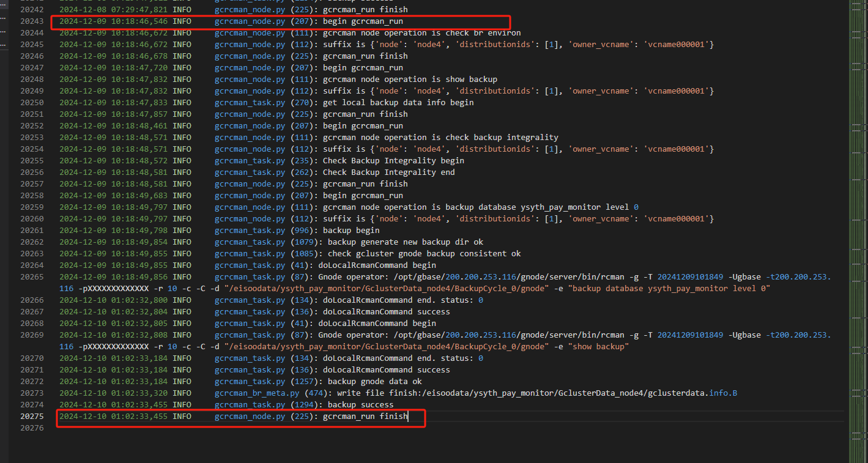
Task: Select the timestamp 10:18:48,461
Action: pos(140,126)
